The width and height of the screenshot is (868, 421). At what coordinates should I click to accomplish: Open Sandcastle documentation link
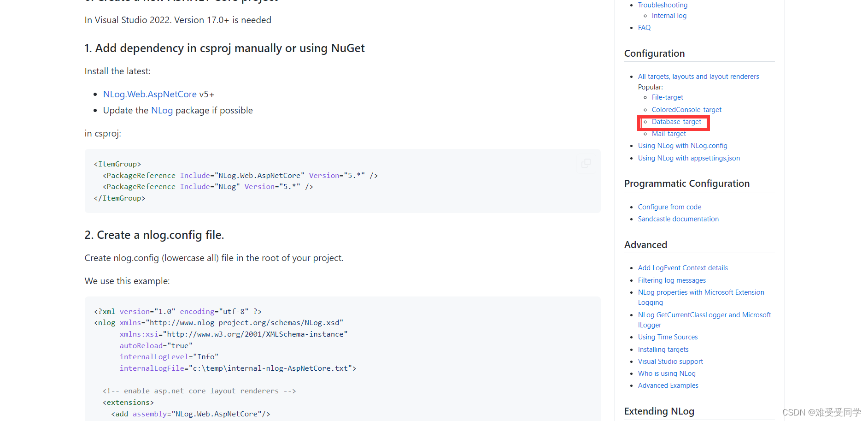tap(678, 219)
